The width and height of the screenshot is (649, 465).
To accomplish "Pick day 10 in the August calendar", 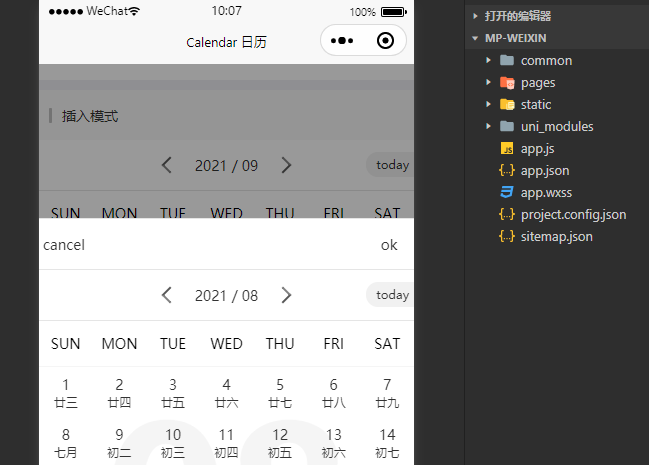I will click(173, 442).
